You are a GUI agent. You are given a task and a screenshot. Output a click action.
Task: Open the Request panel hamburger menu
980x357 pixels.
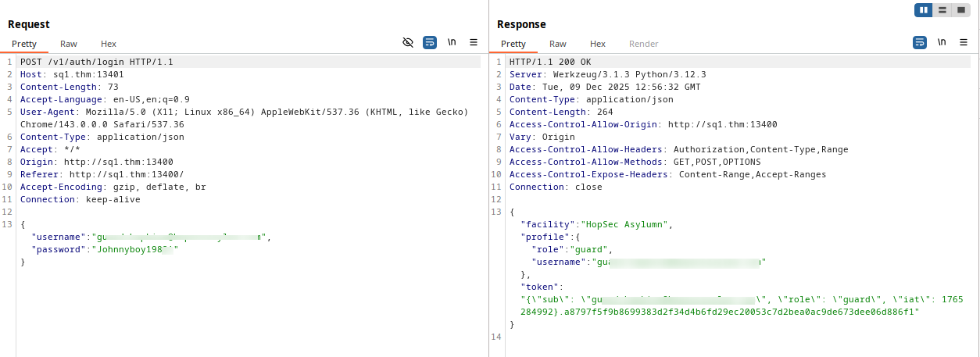pyautogui.click(x=474, y=43)
